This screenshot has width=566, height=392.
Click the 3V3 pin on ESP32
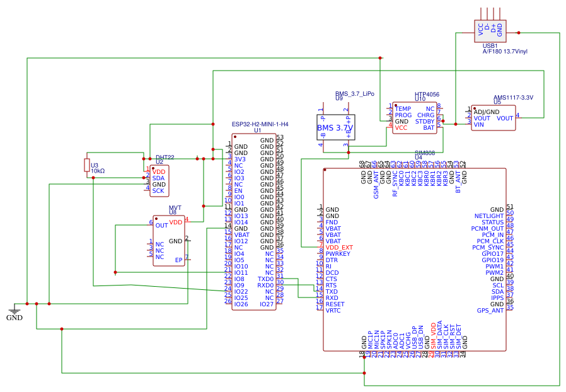point(240,159)
